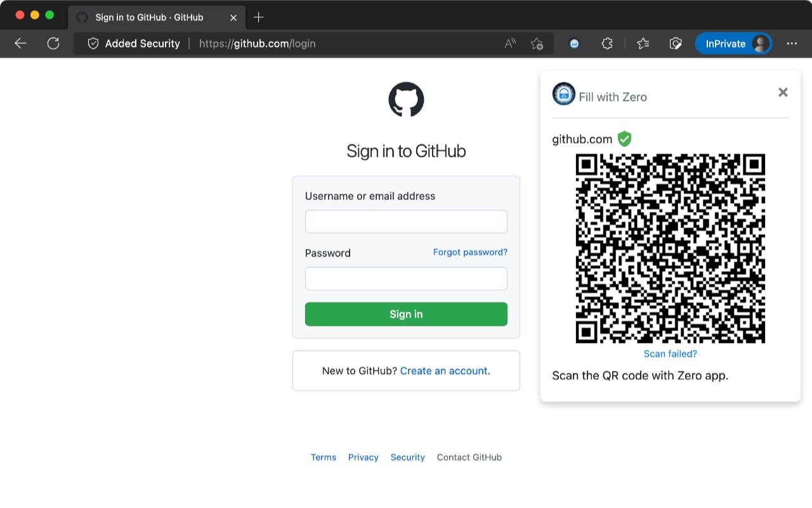The image size is (812, 508).
Task: Click the macOS yellow minimize window button
Action: pyautogui.click(x=35, y=15)
